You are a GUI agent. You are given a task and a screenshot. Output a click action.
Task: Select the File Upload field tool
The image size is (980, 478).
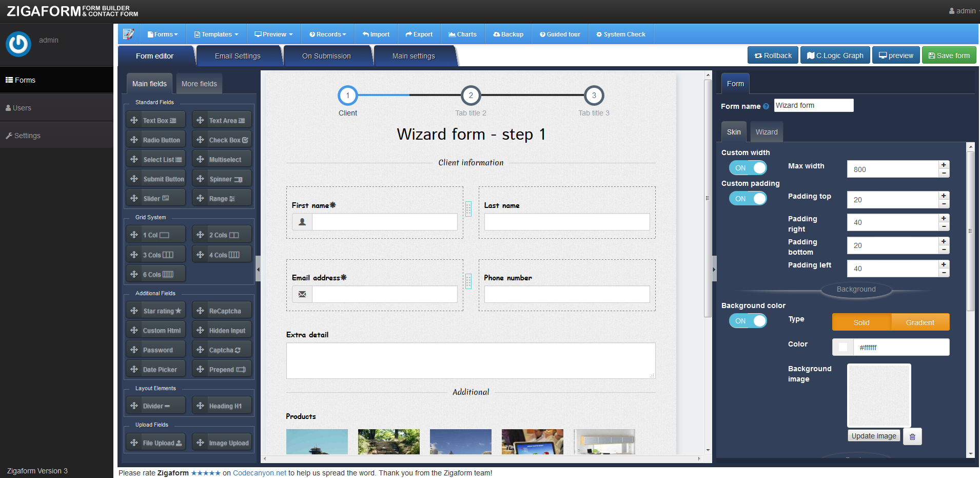(155, 442)
